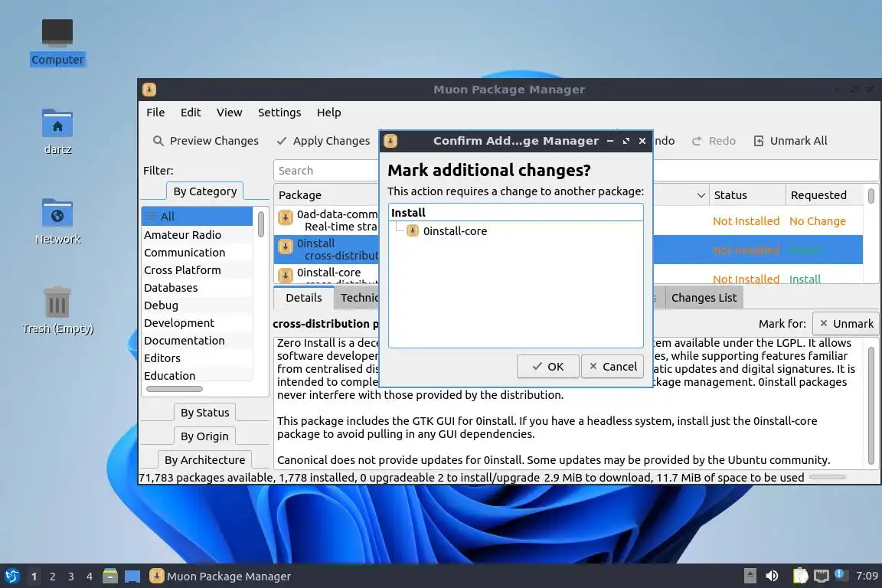Click the network monitor tray icon
Screen dimensions: 882x588
(x=822, y=576)
